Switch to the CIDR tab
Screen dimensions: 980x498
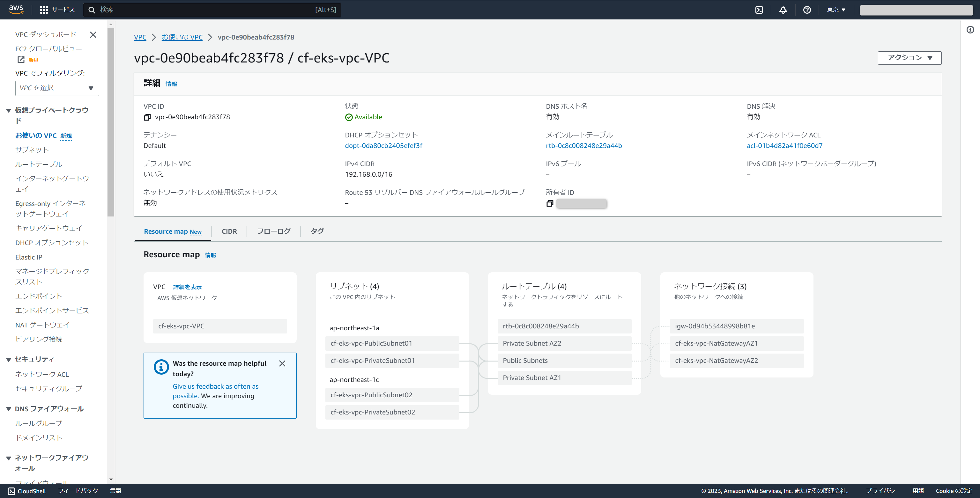pyautogui.click(x=229, y=231)
